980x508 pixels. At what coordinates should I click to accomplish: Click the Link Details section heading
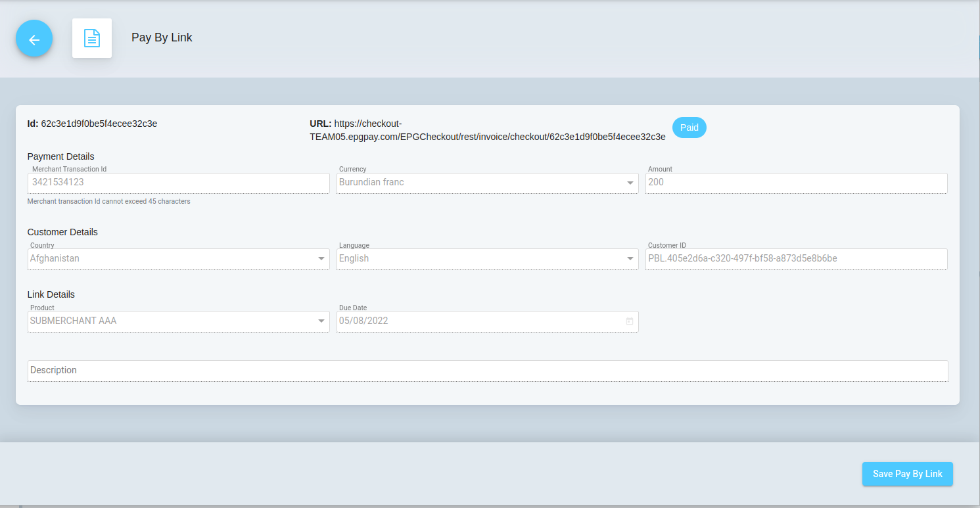51,294
